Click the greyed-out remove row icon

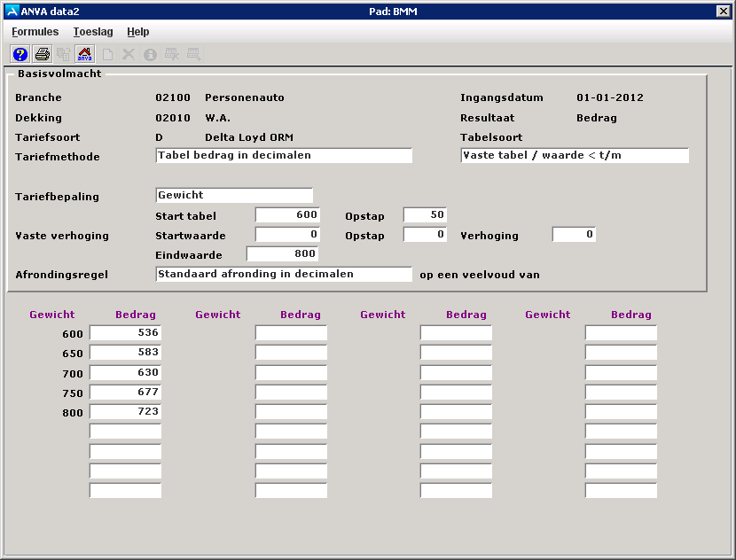172,54
